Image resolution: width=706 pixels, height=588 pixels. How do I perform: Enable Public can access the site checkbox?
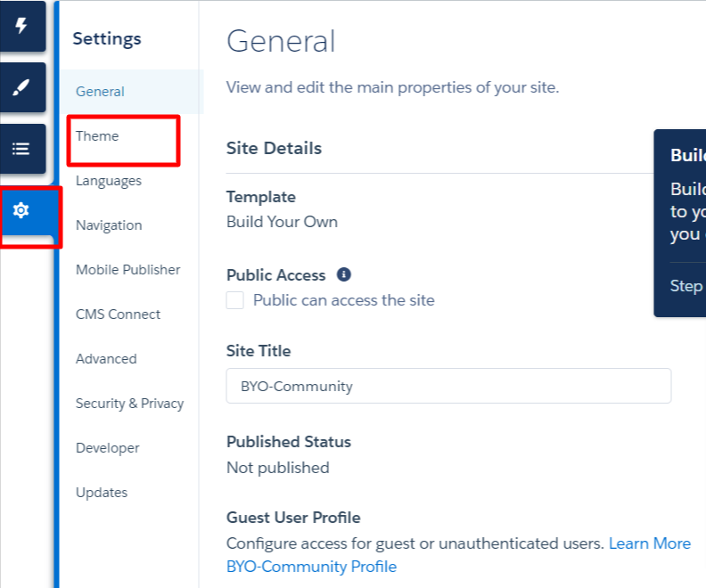tap(235, 300)
